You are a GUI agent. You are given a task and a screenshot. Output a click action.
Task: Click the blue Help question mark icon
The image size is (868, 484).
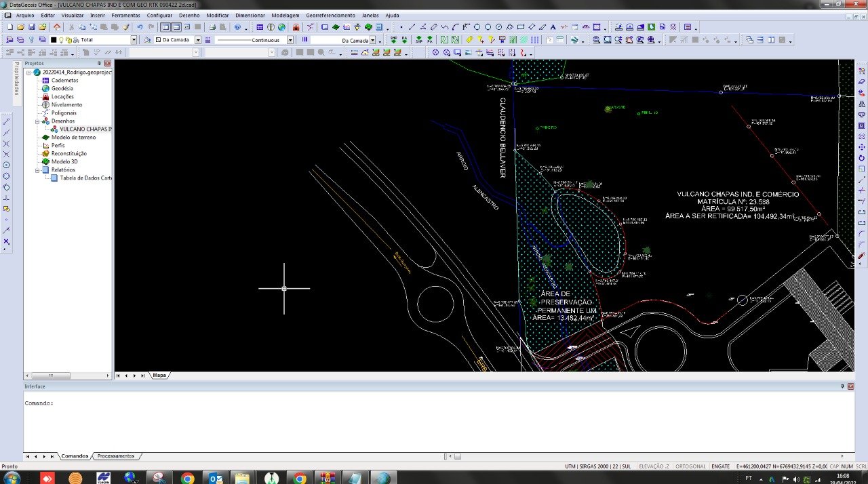tap(237, 27)
